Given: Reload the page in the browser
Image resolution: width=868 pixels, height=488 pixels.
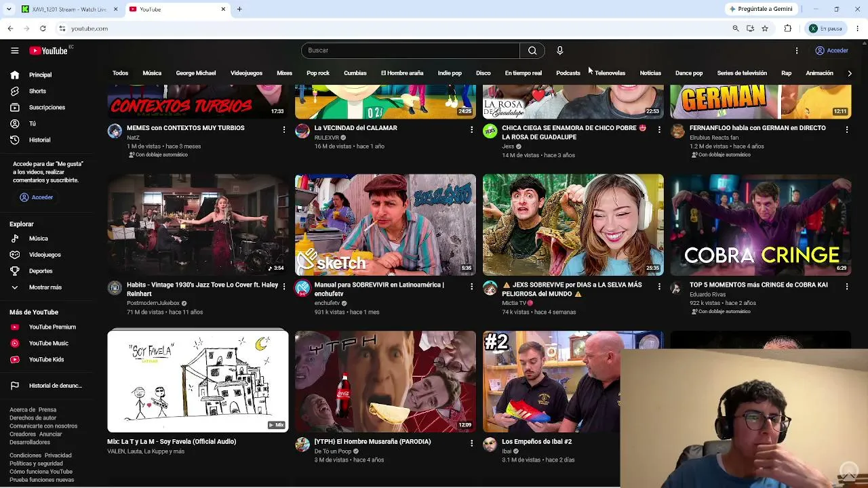Looking at the screenshot, I should (x=43, y=28).
